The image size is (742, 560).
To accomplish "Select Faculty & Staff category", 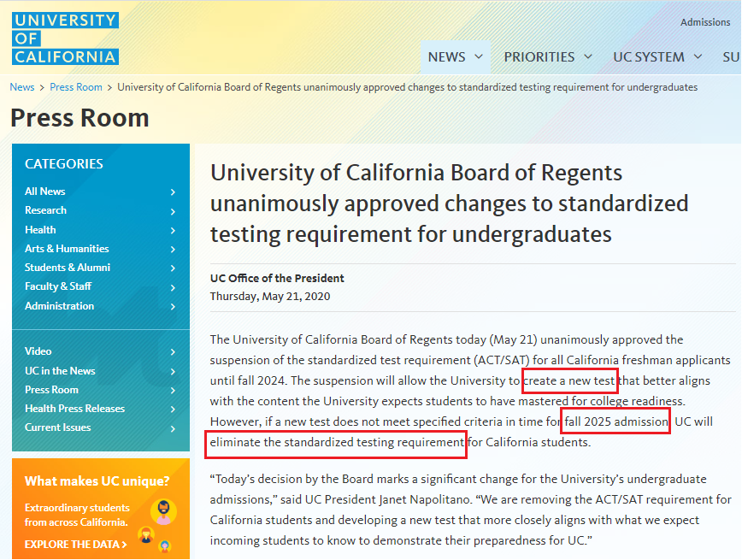I will coord(58,286).
